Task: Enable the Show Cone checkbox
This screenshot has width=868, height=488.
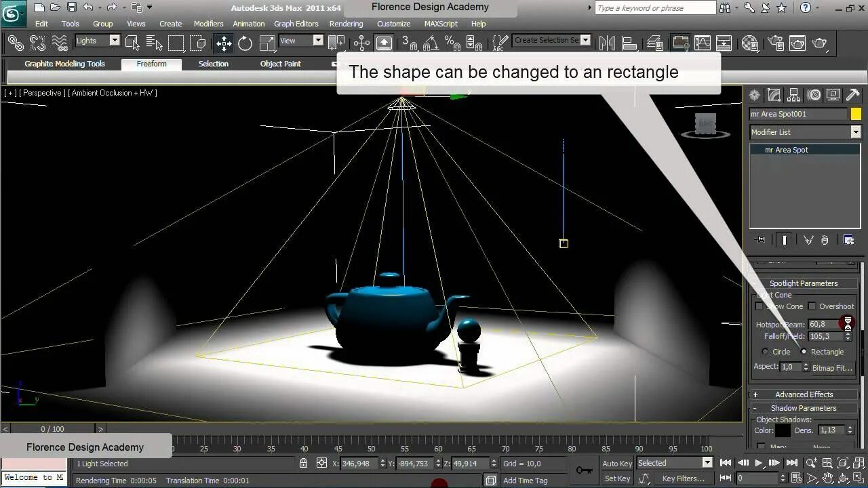Action: [759, 306]
